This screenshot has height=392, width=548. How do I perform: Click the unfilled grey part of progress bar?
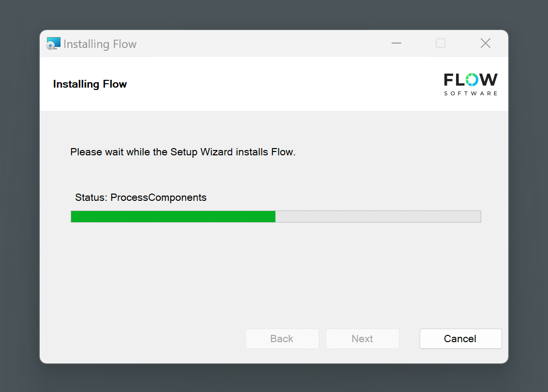point(378,216)
